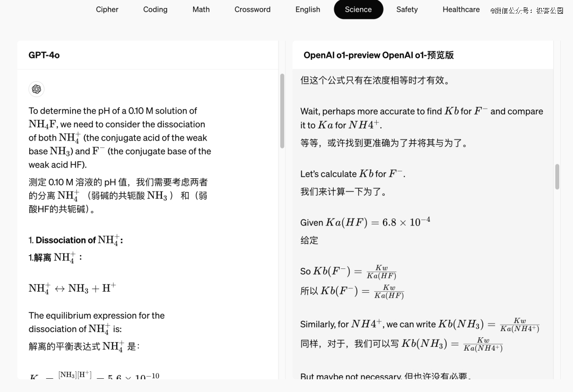Click the '解离的平衡表达式 NH4+ 是' line
Screen dimensions: 573x392
[84, 346]
